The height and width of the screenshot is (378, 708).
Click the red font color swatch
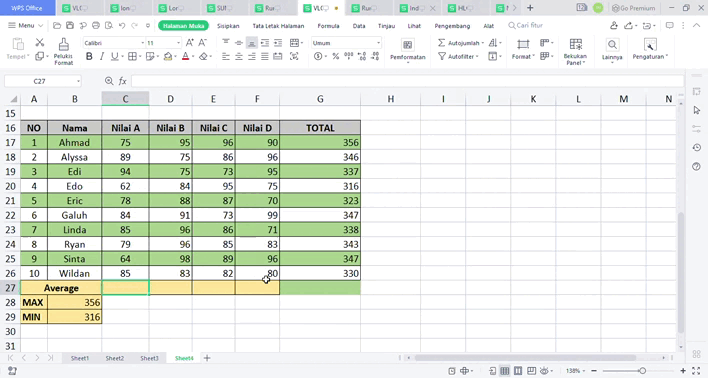(185, 56)
